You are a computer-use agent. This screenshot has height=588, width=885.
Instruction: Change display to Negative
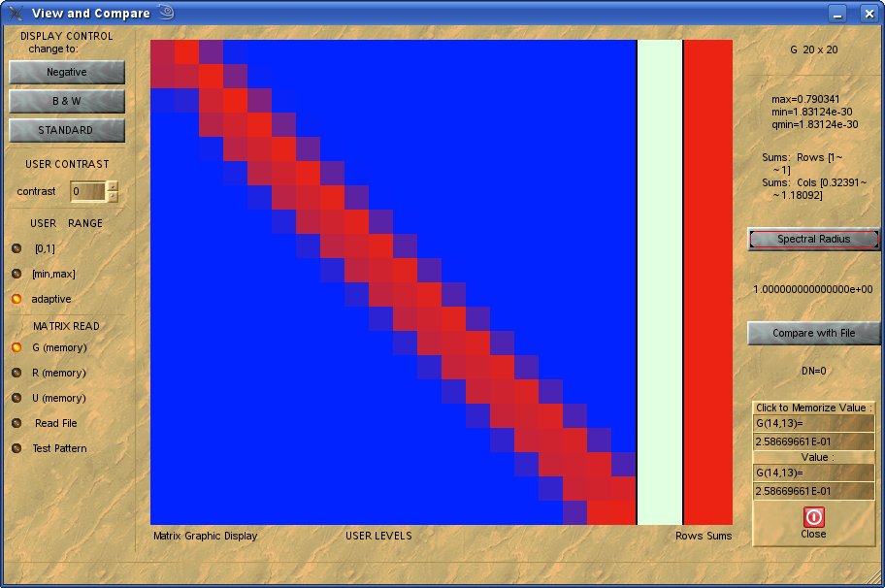(67, 73)
